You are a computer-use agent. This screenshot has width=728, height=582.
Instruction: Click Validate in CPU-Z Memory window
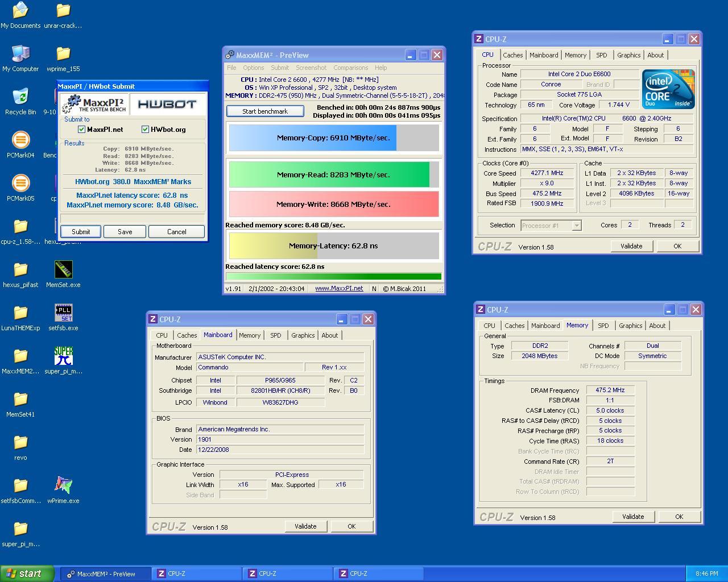click(633, 517)
